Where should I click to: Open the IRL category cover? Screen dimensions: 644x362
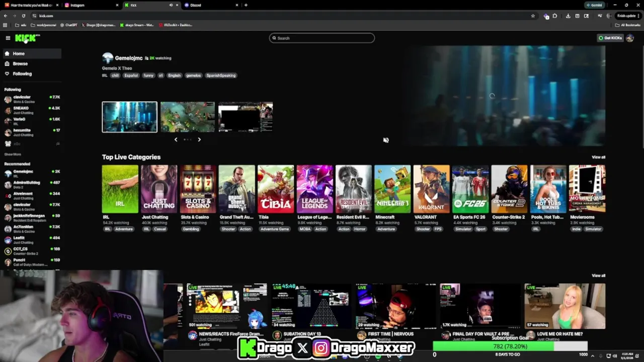(x=120, y=189)
